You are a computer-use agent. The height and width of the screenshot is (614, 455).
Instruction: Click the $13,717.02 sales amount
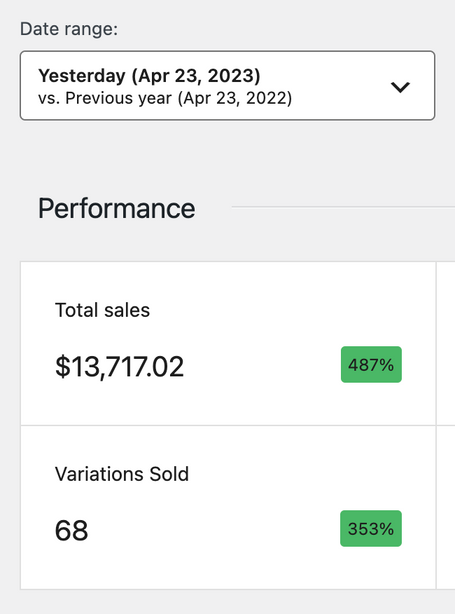pos(119,367)
